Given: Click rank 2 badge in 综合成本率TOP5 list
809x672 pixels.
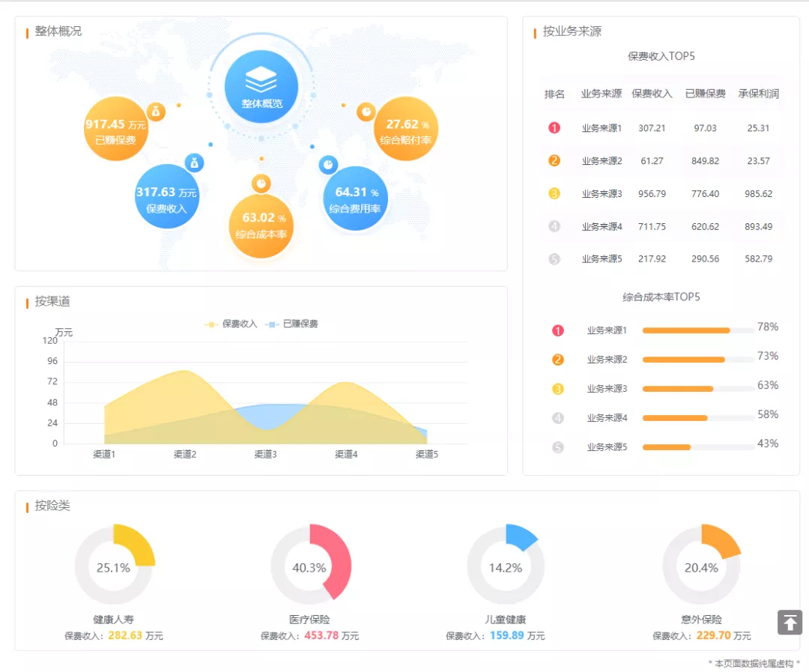Looking at the screenshot, I should pos(558,360).
